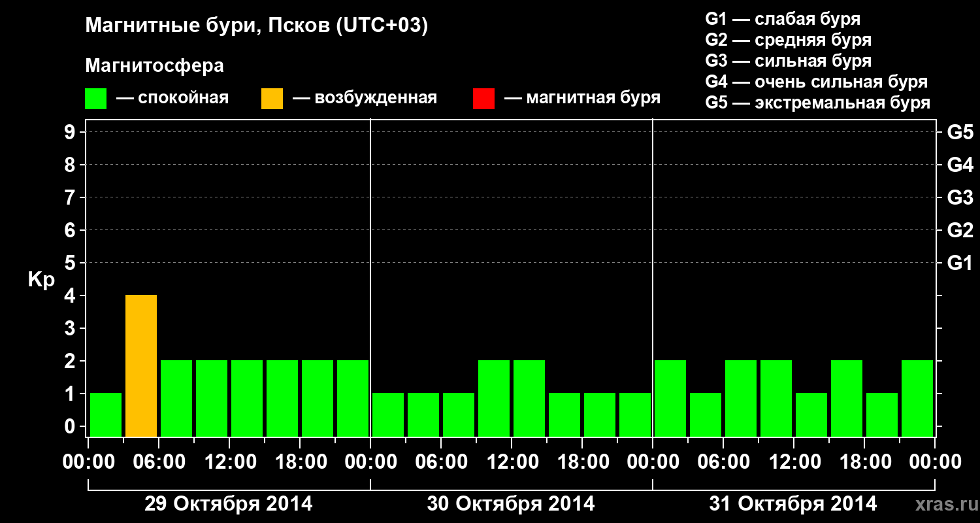This screenshot has height=523, width=980.
Task: Click the orange 'возбужденная' legend swatch
Action: point(272,99)
